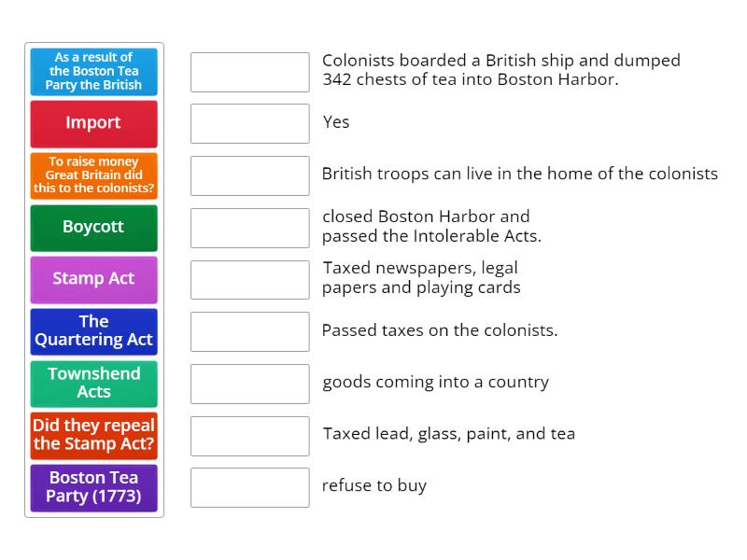Select the 'Colonists boarded a British ship' description
Image resolution: width=747 pixels, height=560 pixels.
coord(500,70)
